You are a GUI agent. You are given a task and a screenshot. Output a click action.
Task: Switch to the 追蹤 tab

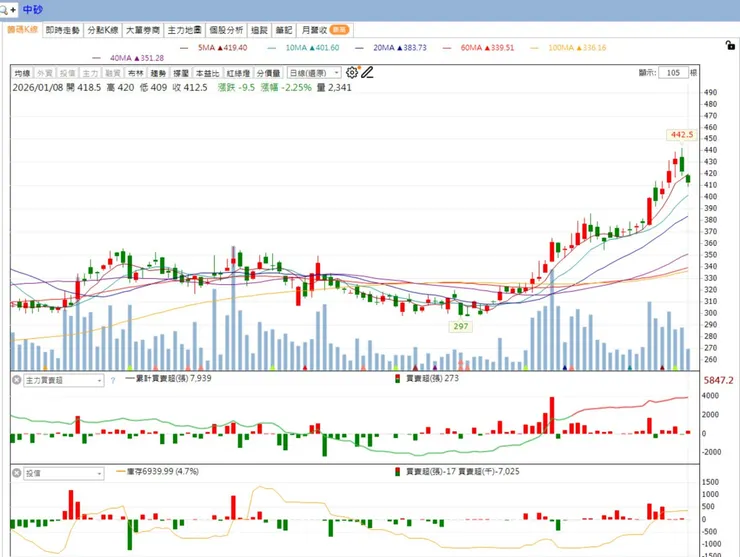[x=259, y=30]
